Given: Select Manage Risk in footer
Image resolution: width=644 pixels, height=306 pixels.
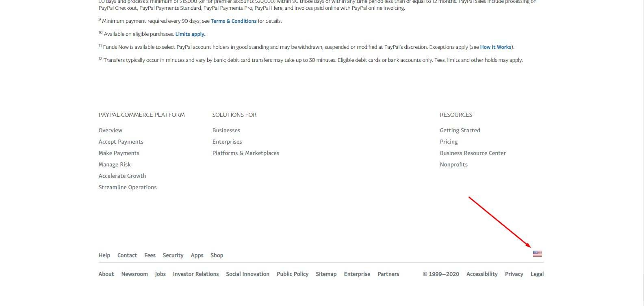Looking at the screenshot, I should pyautogui.click(x=115, y=164).
